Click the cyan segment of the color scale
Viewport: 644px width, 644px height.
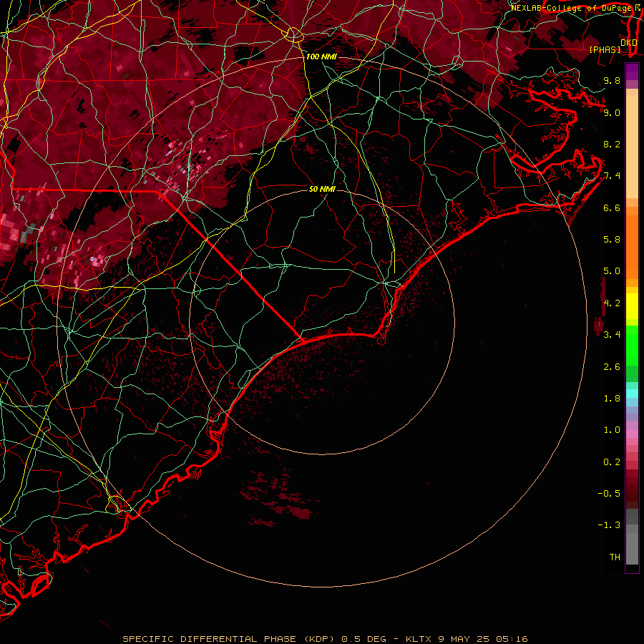632,394
